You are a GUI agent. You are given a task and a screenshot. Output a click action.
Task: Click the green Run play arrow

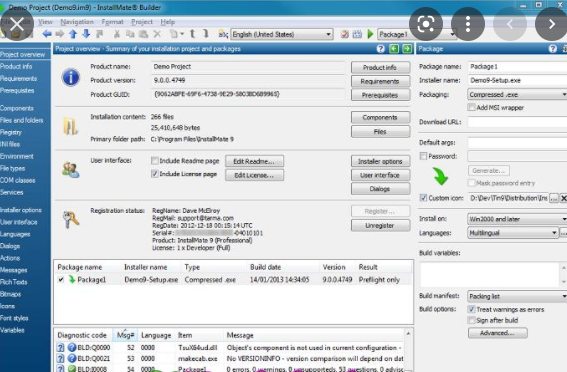(x=370, y=34)
